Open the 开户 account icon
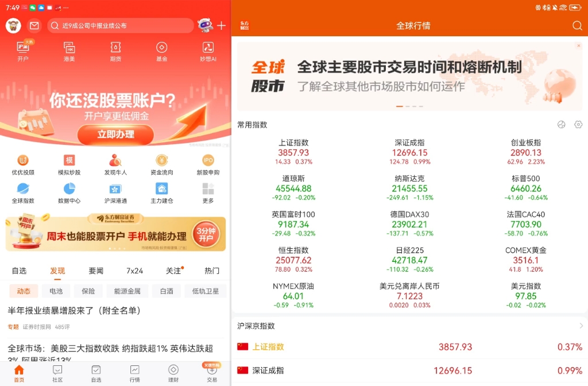The height and width of the screenshot is (386, 588). 23,51
